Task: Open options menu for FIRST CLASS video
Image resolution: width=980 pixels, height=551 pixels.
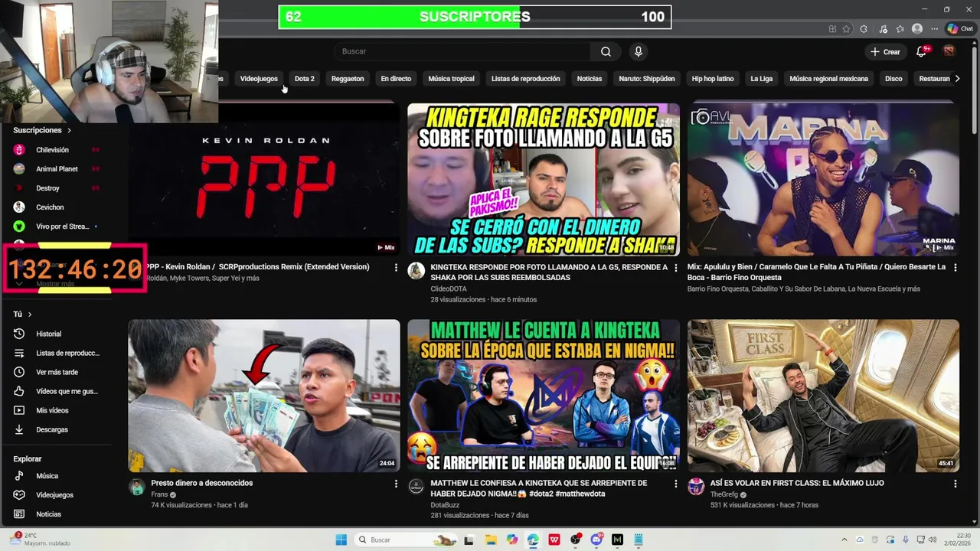Action: 955,484
